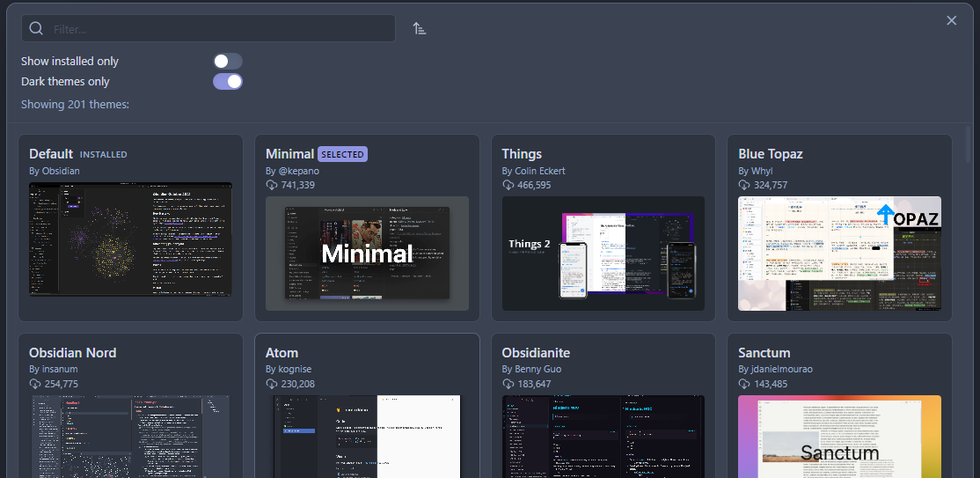Enable the Show installed only toggle
Image resolution: width=980 pixels, height=478 pixels.
(228, 62)
